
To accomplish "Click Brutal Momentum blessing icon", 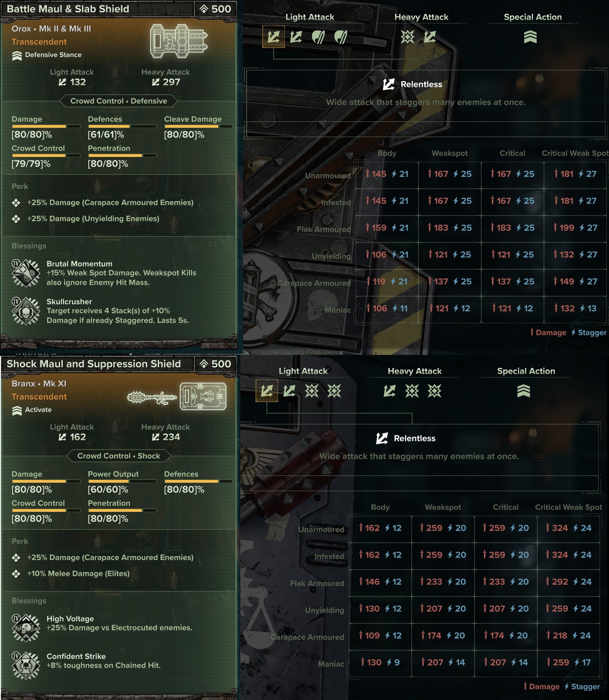I will (x=26, y=273).
